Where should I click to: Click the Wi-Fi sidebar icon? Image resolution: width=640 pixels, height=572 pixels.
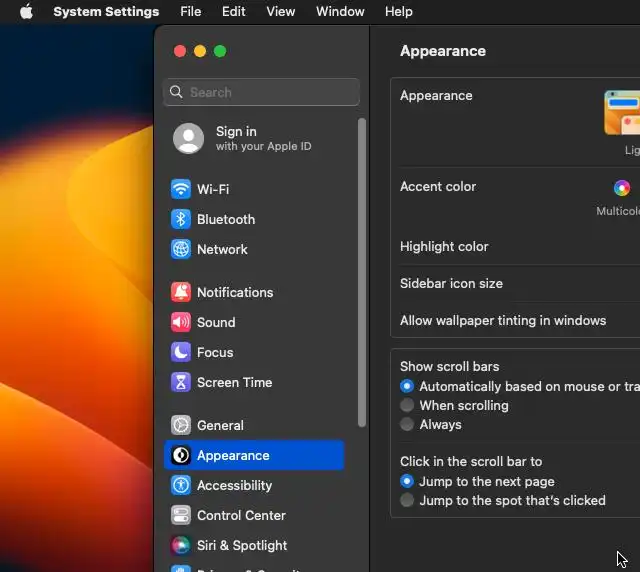[180, 189]
